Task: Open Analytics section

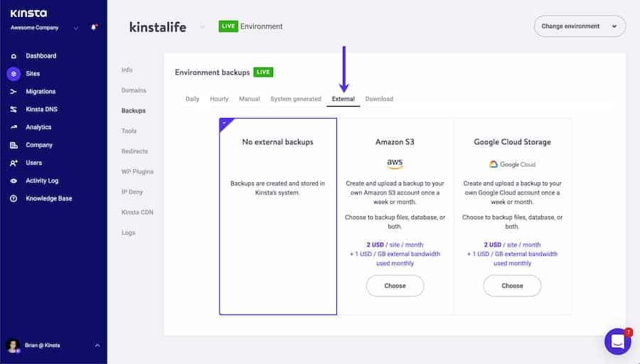Action: pos(38,127)
